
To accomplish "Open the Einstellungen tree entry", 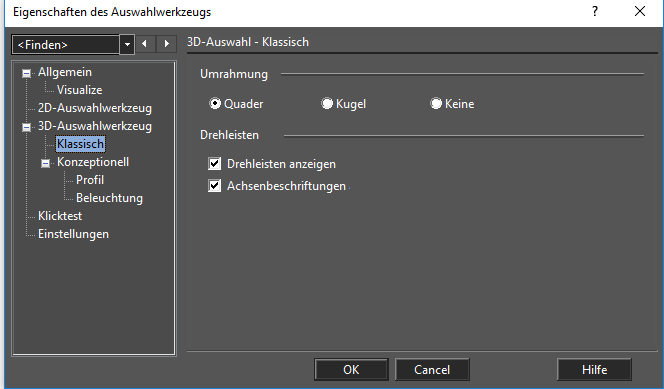I will [x=73, y=234].
